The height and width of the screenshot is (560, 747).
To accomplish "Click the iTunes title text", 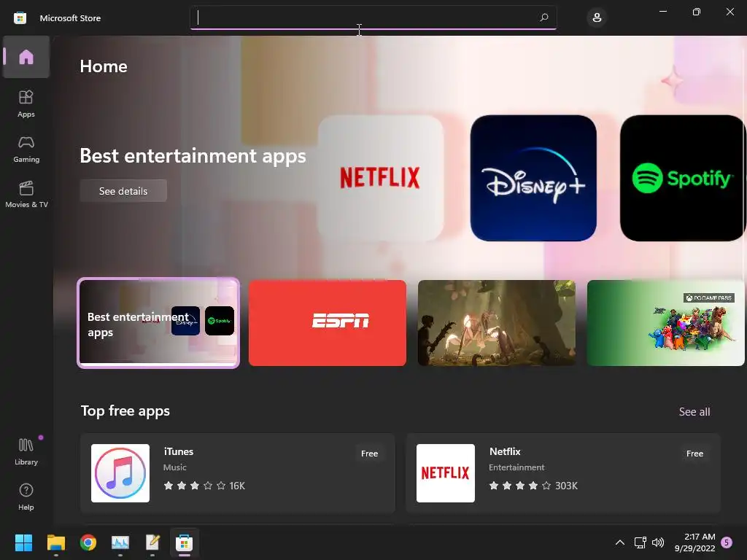I will (179, 451).
